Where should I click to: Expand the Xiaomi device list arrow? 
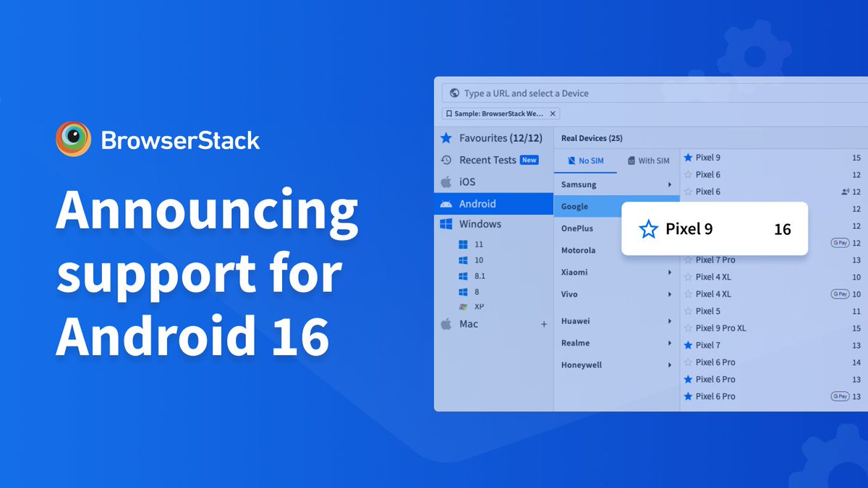(670, 273)
